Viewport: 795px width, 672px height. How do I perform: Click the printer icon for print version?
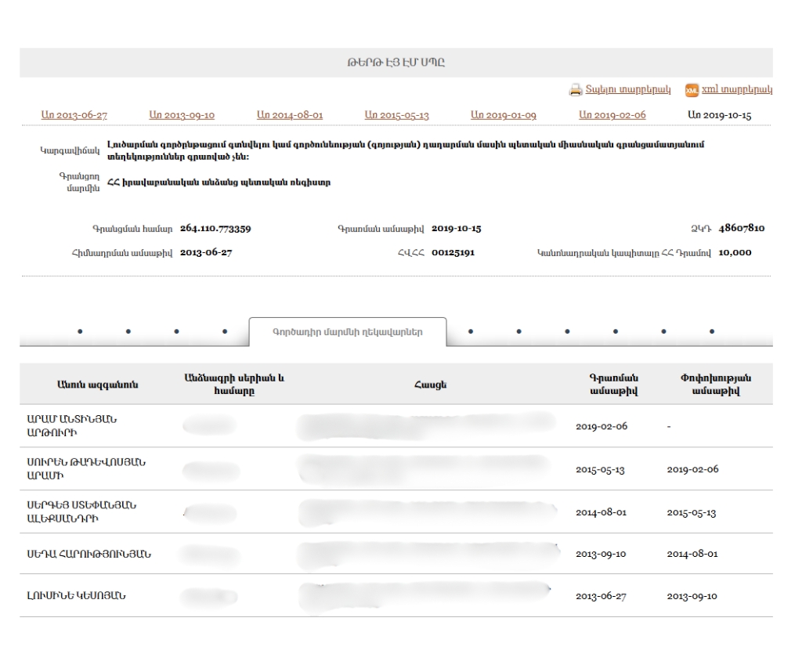click(x=576, y=90)
